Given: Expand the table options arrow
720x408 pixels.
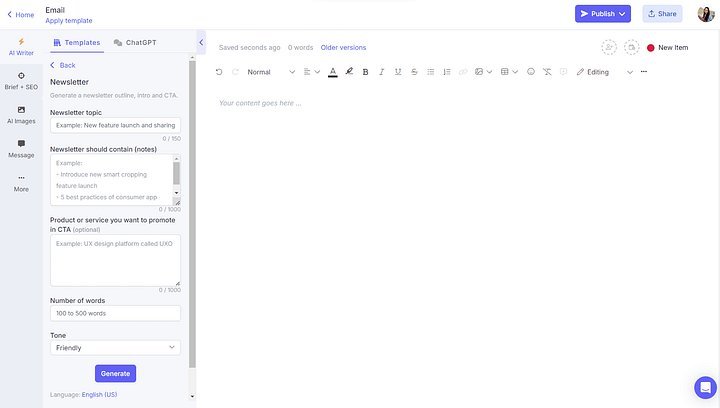Looking at the screenshot, I should [x=515, y=72].
